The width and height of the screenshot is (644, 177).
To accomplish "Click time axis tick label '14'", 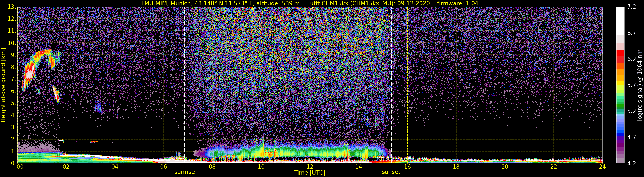I will pyautogui.click(x=358, y=167).
